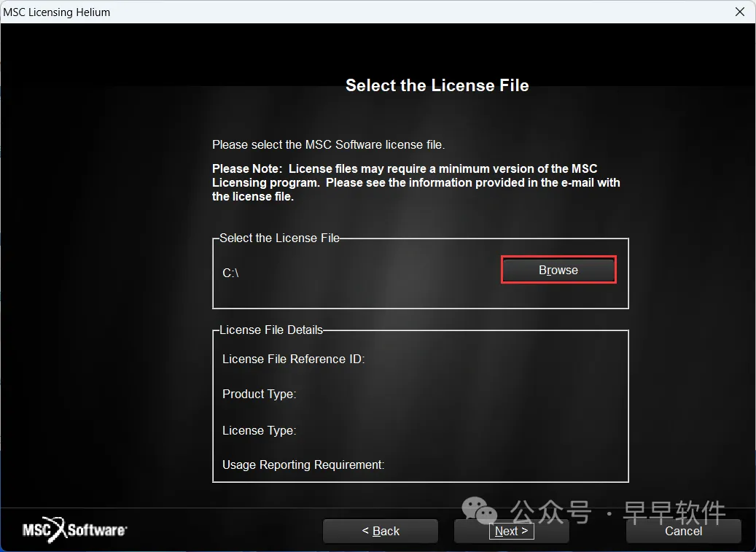The image size is (756, 552).
Task: Click the 'MSC Licensing Helium' title bar text
Action: click(56, 12)
